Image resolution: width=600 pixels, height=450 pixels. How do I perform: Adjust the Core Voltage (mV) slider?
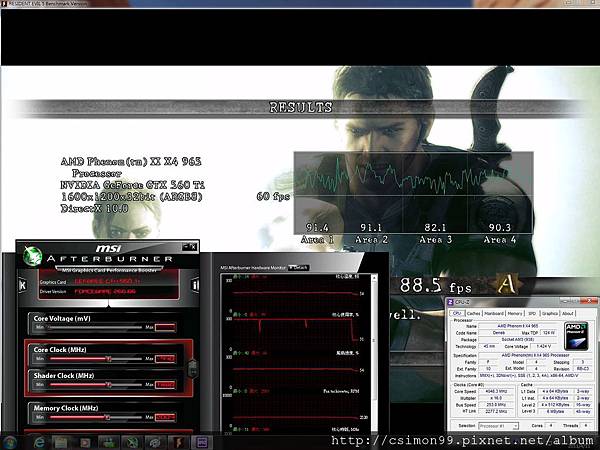coord(96,327)
